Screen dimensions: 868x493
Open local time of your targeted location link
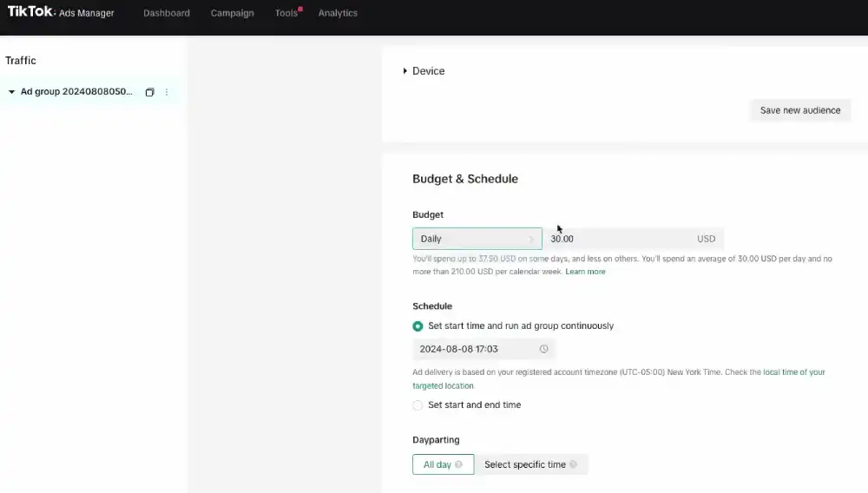[x=794, y=372]
